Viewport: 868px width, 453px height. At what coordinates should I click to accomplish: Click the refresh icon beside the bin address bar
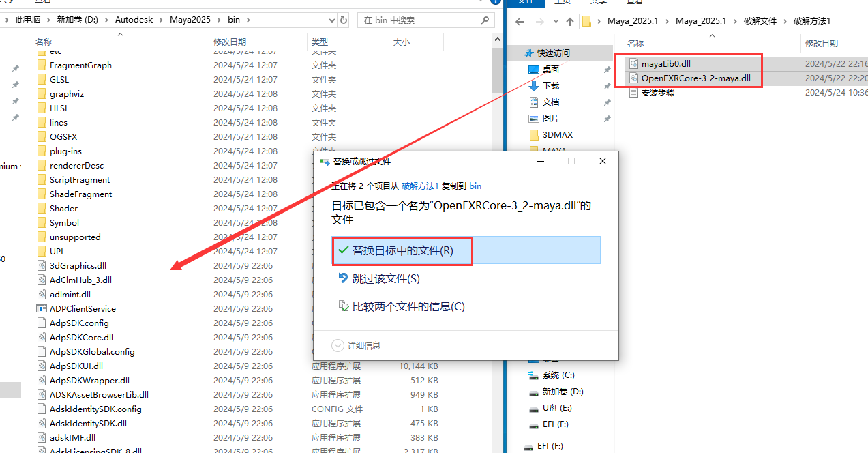click(x=344, y=20)
